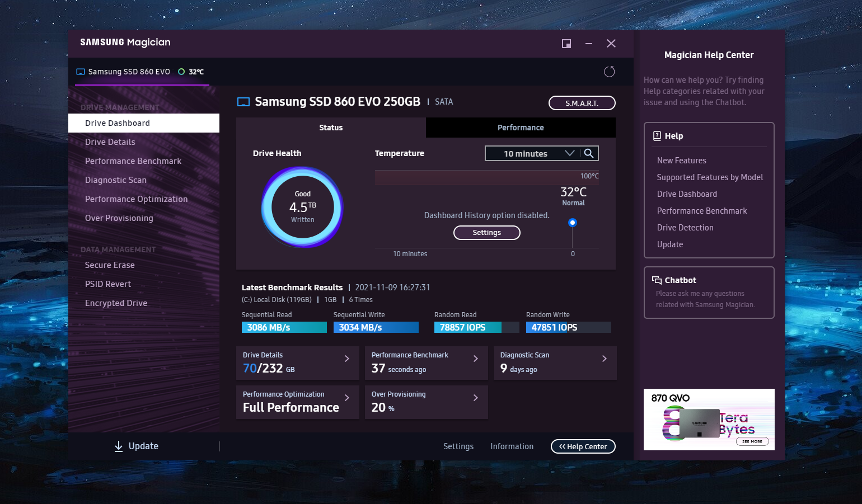Viewport: 862px width, 504px height.
Task: Select Secure Erase in sidebar
Action: click(x=110, y=265)
